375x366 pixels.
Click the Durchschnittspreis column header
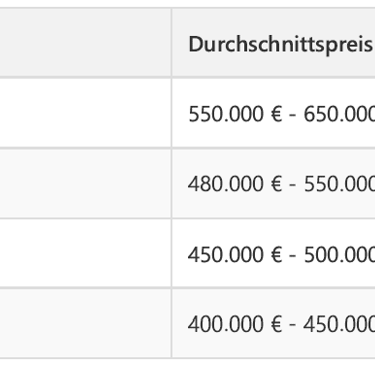coord(273,42)
